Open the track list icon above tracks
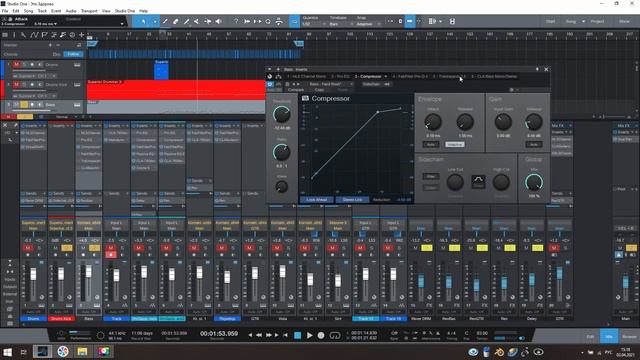 click(5, 35)
